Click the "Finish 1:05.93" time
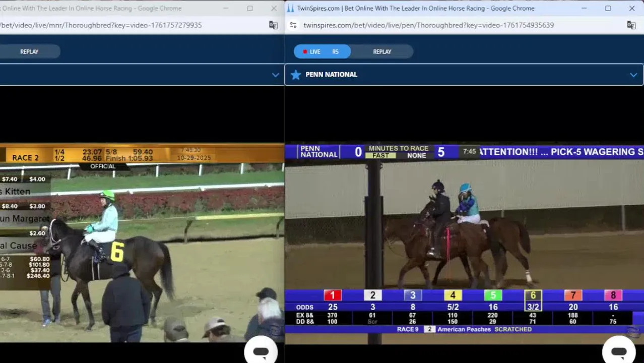644x363 pixels. [x=129, y=158]
